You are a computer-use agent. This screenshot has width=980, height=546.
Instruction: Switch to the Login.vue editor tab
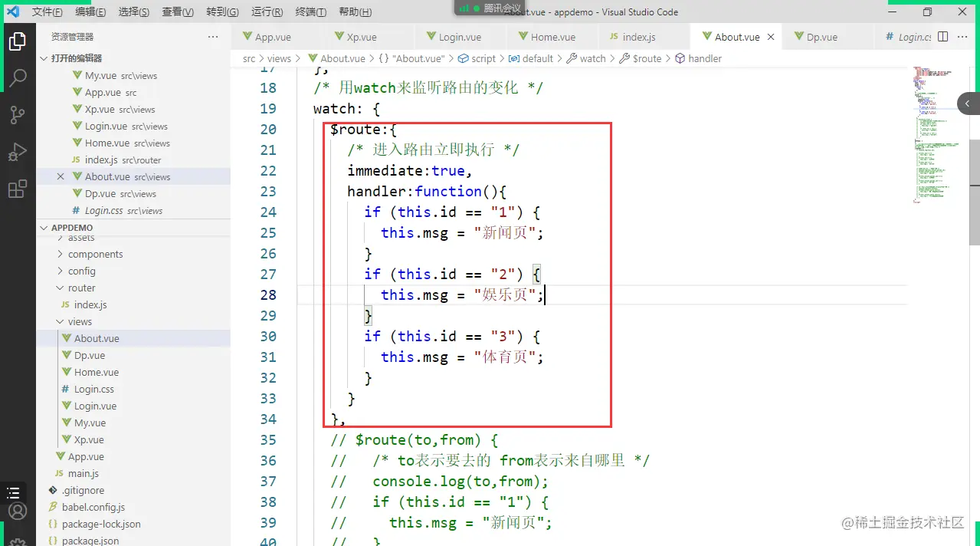[460, 37]
